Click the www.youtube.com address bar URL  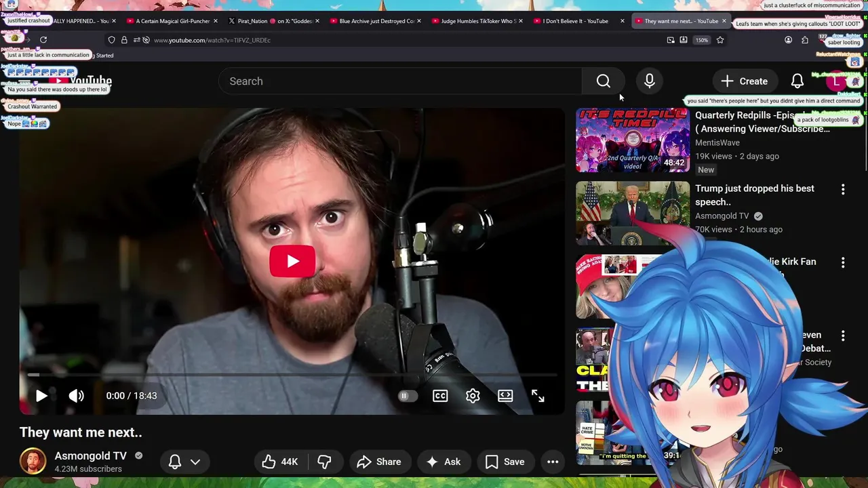[212, 40]
